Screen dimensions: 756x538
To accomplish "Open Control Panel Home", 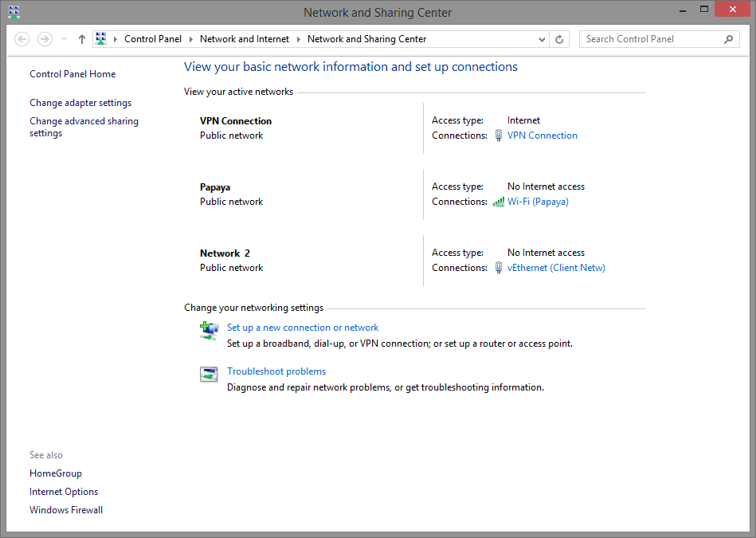I will point(72,74).
